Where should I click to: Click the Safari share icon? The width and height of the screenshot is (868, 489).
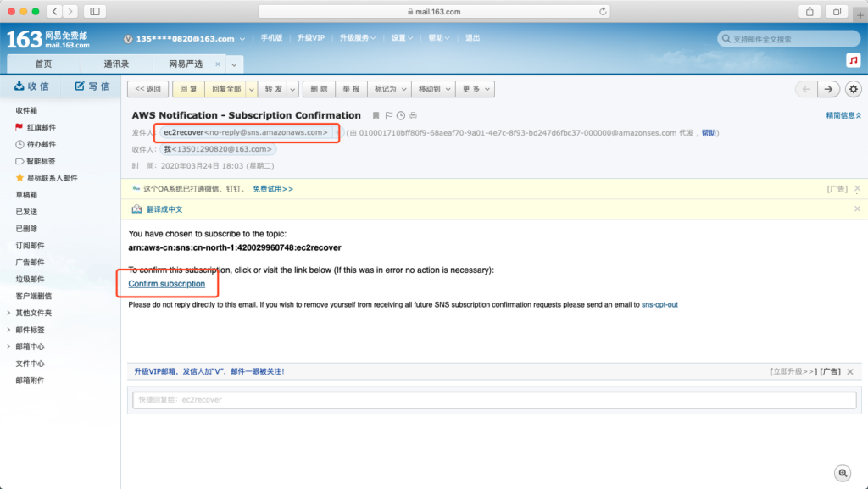point(810,11)
